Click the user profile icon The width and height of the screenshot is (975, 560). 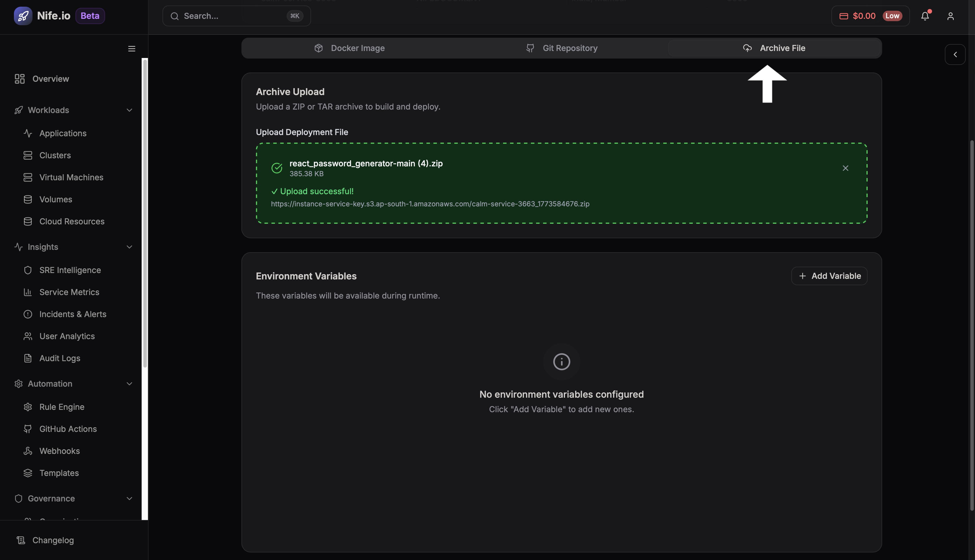tap(950, 16)
